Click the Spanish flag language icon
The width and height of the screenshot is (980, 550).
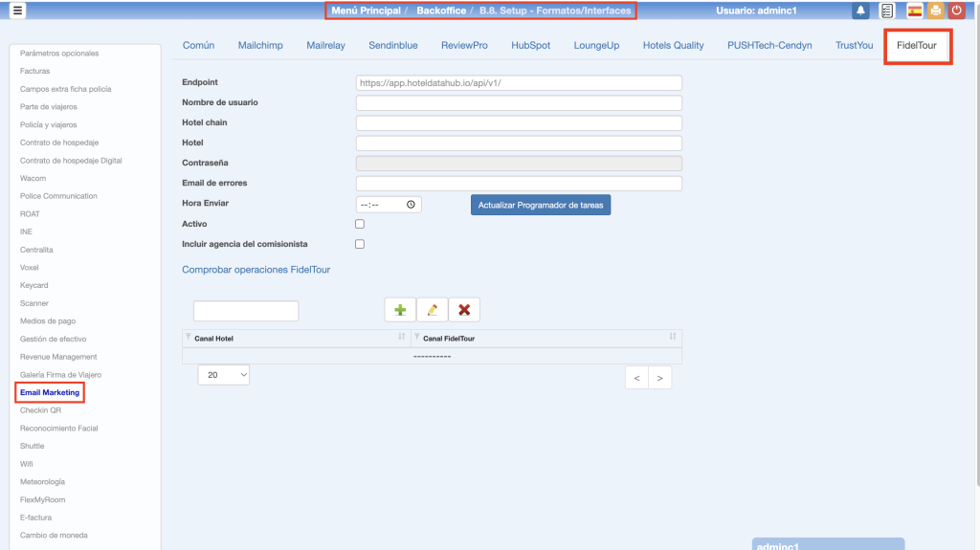(914, 11)
